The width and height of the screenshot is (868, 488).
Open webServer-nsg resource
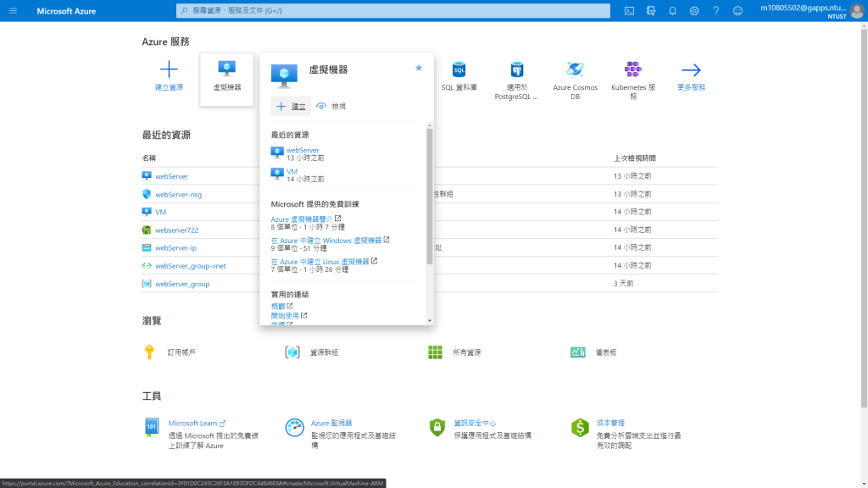(x=178, y=195)
